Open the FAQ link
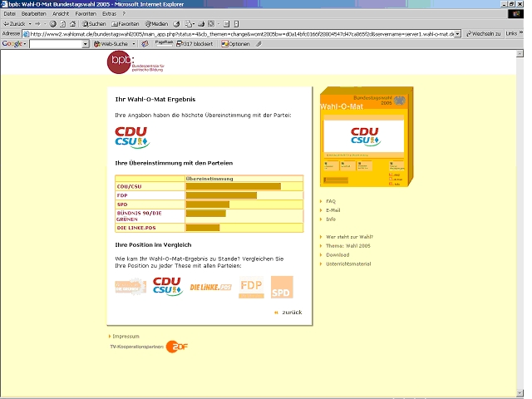 [331, 201]
